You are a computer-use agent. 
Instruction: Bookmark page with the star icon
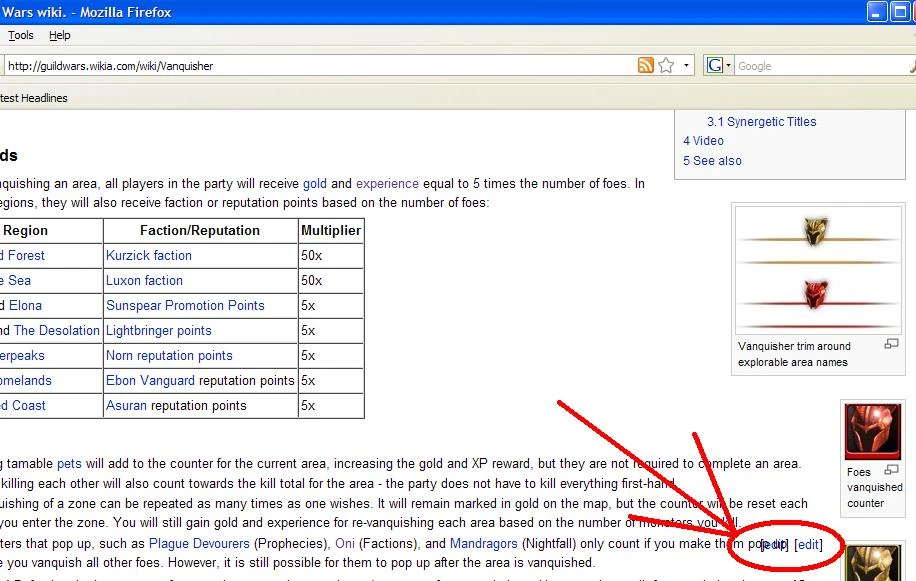[x=667, y=65]
